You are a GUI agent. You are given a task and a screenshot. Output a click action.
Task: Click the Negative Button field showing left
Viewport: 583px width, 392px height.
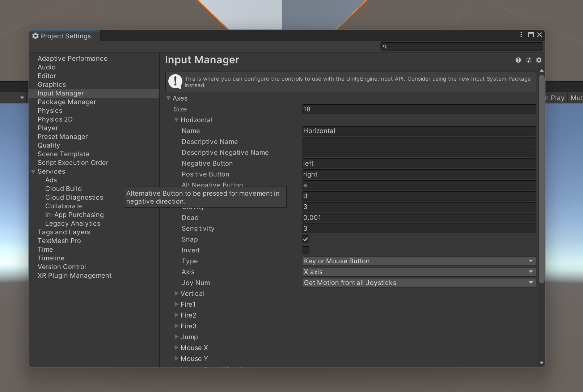[419, 163]
